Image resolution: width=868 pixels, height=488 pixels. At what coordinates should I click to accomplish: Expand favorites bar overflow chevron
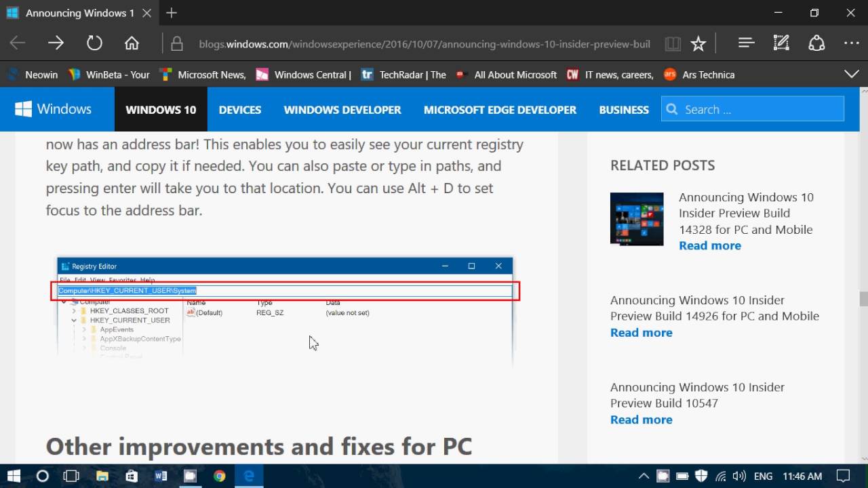851,74
